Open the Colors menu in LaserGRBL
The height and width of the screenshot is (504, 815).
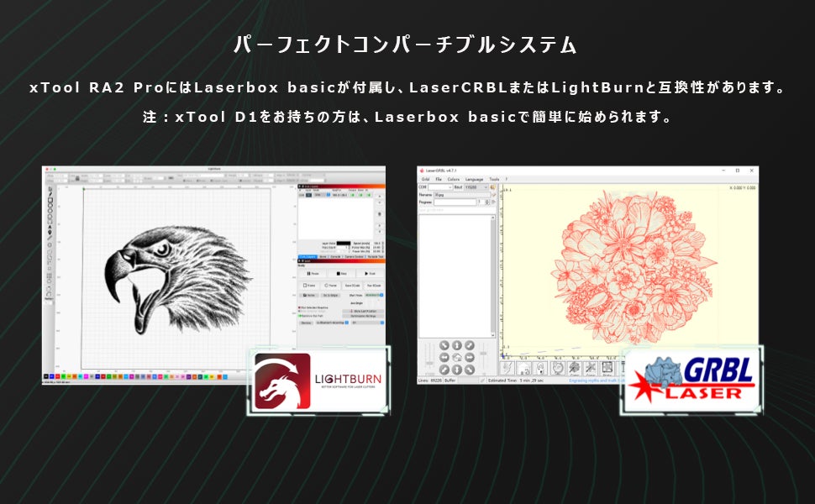453,179
